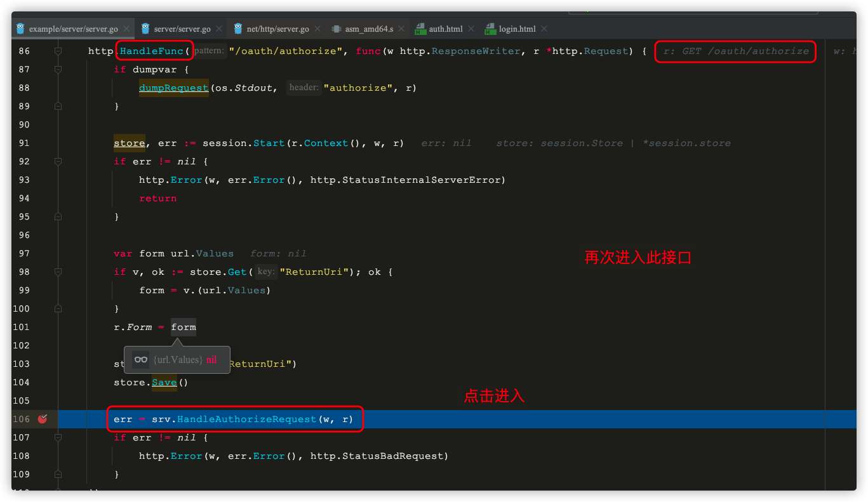Click the {url.Values} nil value popup
The image size is (868, 502).
pos(177,360)
